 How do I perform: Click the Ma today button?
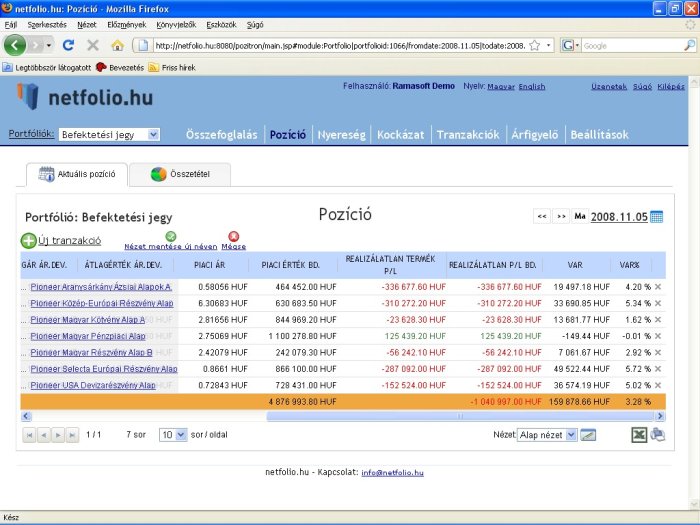click(x=580, y=217)
